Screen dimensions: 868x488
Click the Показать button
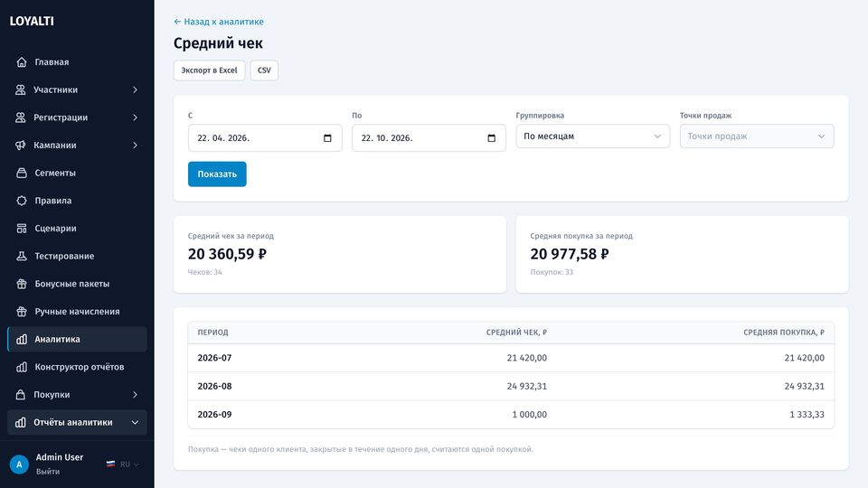(217, 174)
